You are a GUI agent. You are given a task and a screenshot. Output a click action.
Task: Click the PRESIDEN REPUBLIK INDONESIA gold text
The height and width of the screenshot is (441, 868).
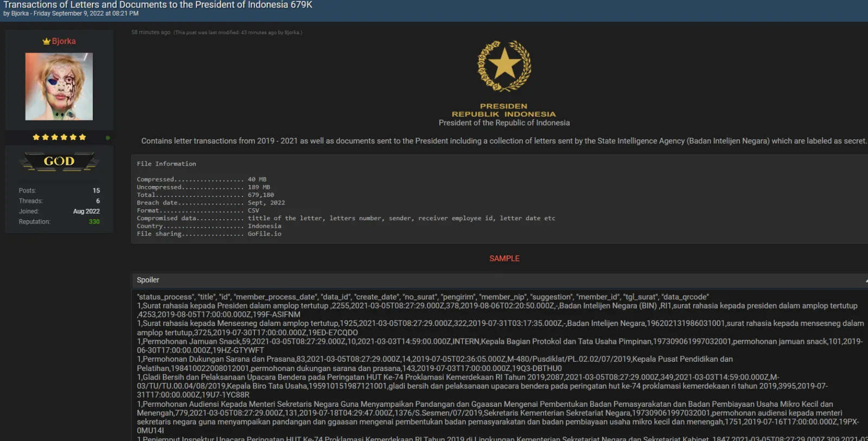click(503, 110)
